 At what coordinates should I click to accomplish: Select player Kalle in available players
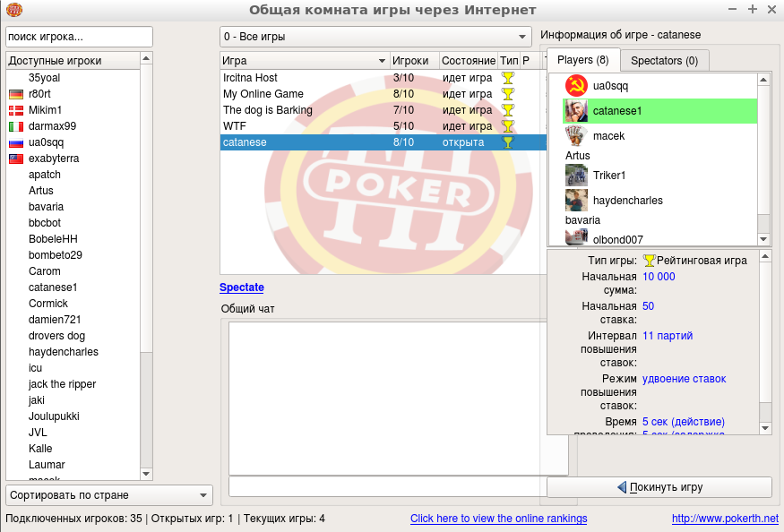click(x=73, y=449)
